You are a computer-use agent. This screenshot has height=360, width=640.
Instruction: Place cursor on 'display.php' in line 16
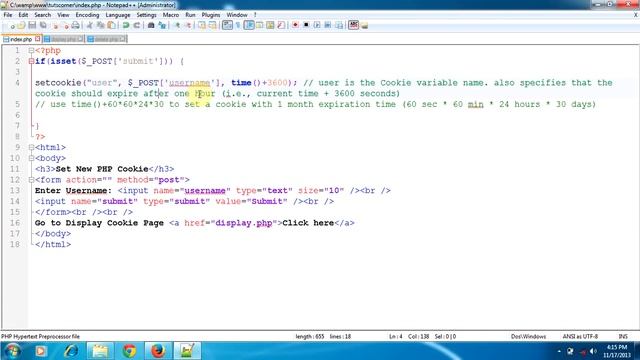pos(243,223)
